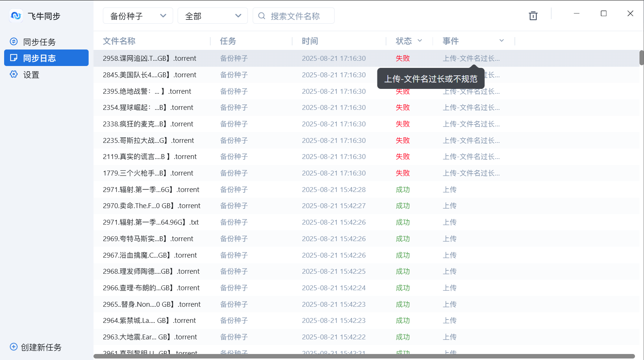
Task: Select the 2970.卖命.The.F torrent file
Action: click(x=152, y=205)
